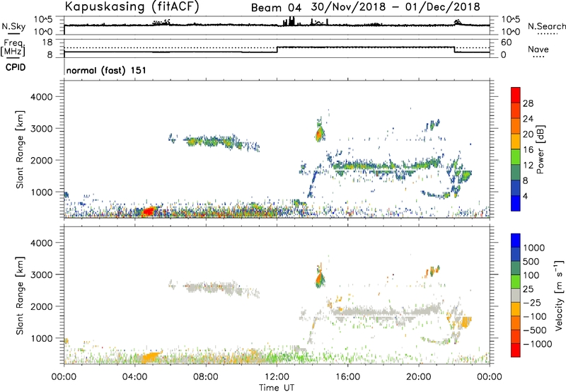Pick the red bottom segment of the Velocity colorbar

point(516,350)
